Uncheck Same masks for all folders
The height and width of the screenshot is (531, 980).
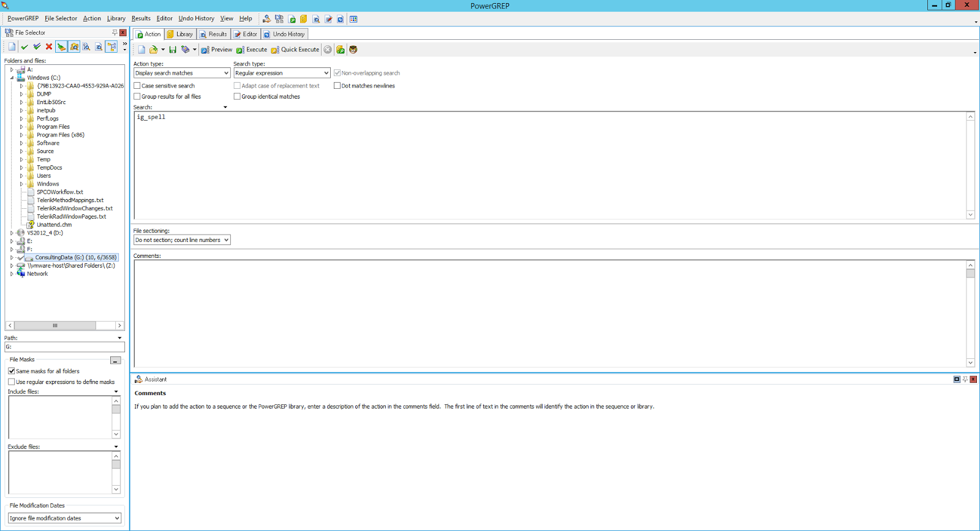click(x=11, y=371)
